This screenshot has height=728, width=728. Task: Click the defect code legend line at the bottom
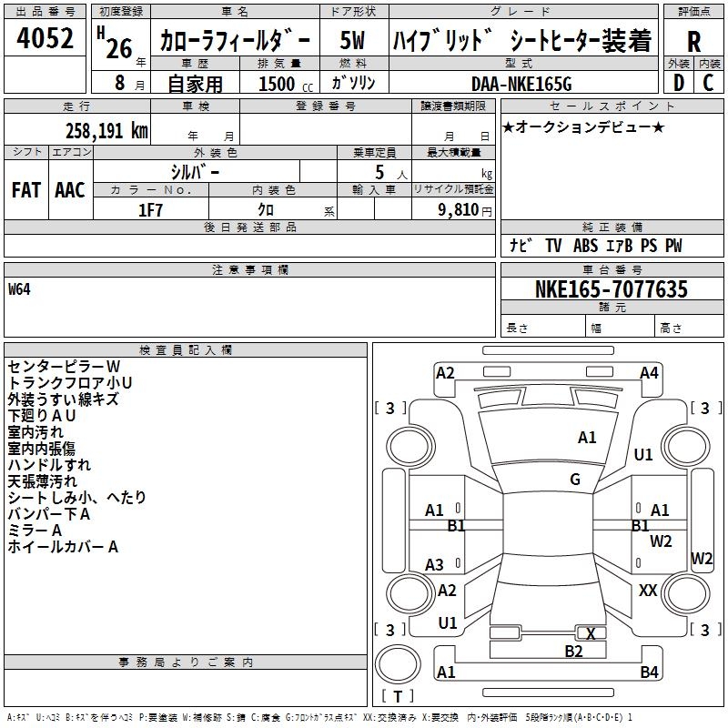pos(319,717)
